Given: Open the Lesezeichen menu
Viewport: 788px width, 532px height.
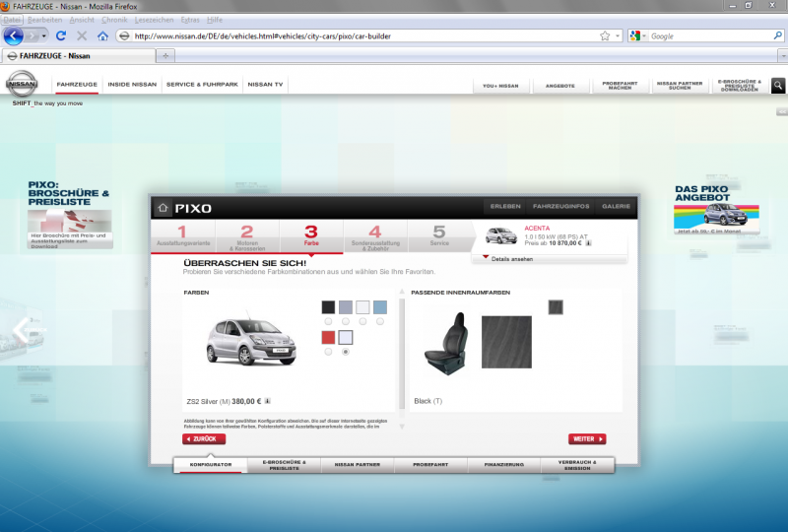Looking at the screenshot, I should point(155,20).
